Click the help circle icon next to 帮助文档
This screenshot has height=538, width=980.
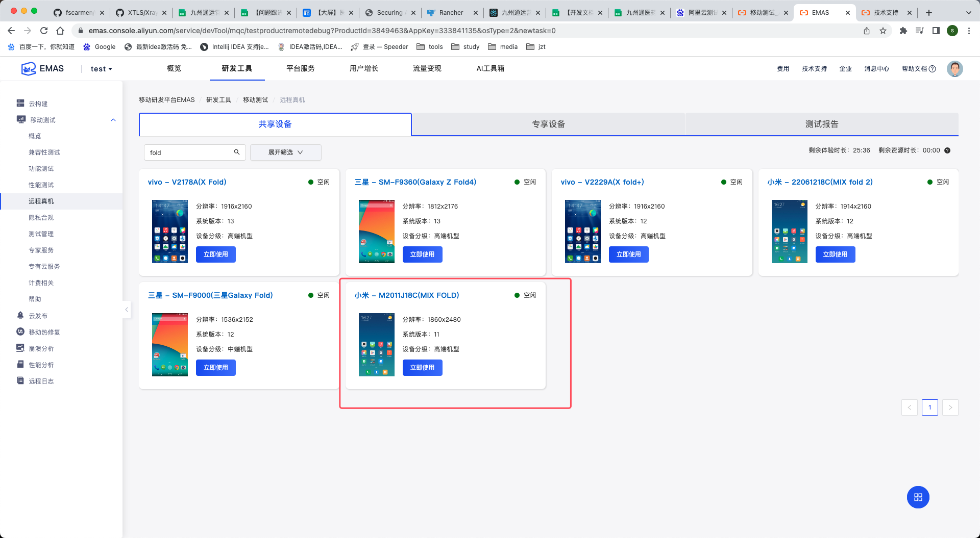coord(932,69)
